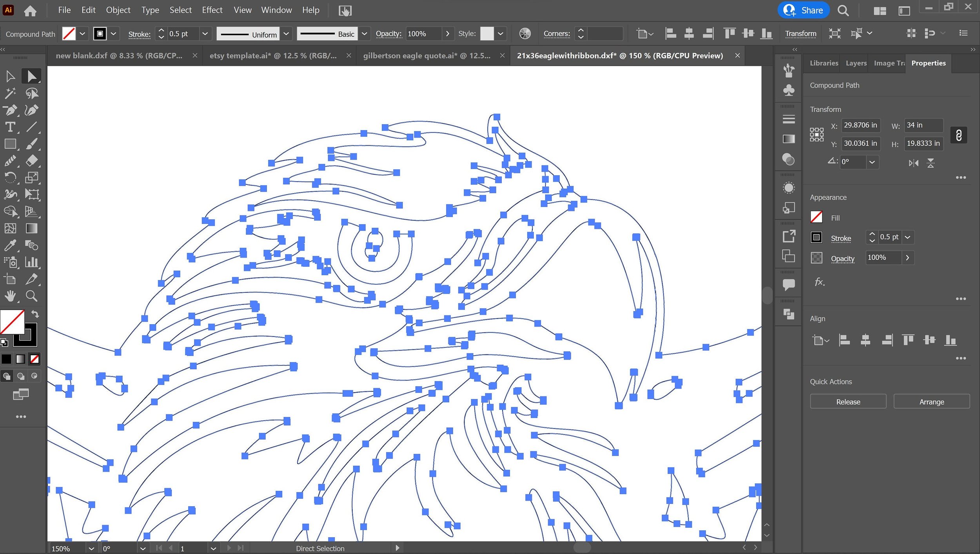Enable Draw Normal mode
980x554 pixels.
tap(7, 376)
